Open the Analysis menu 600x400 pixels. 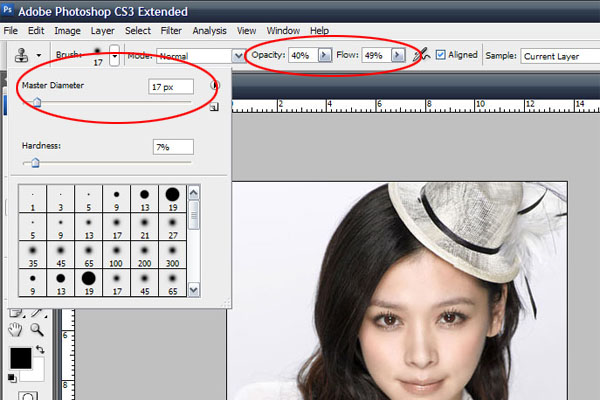click(209, 31)
